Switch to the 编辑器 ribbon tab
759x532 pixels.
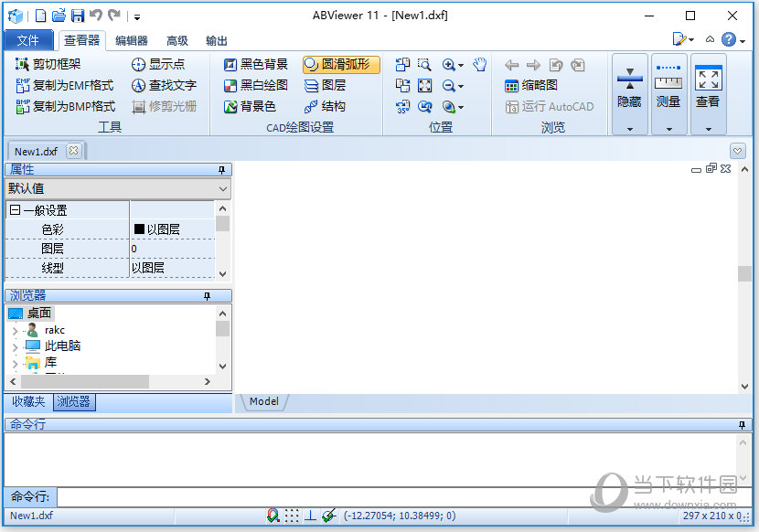pyautogui.click(x=132, y=40)
